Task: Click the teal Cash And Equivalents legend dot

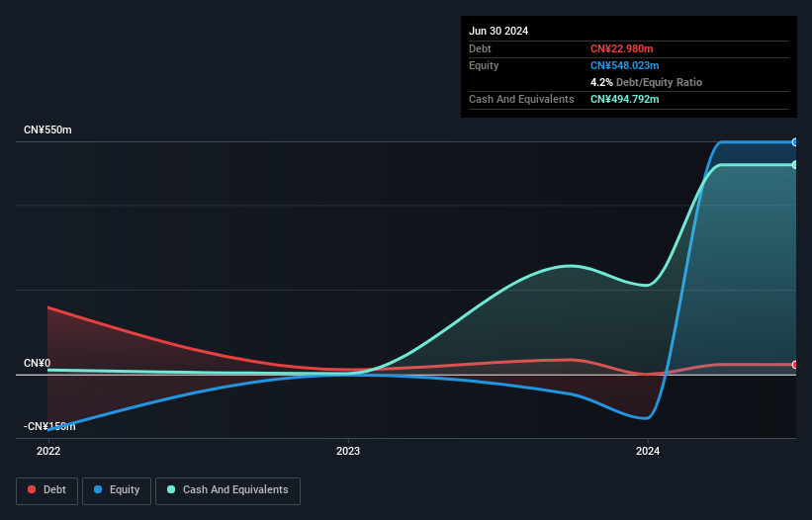Action: point(171,489)
